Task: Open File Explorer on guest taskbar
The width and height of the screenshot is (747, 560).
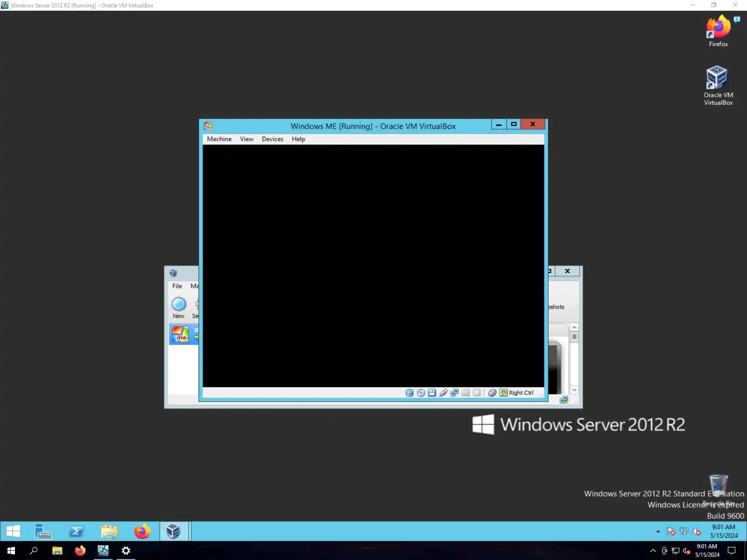Action: [109, 531]
